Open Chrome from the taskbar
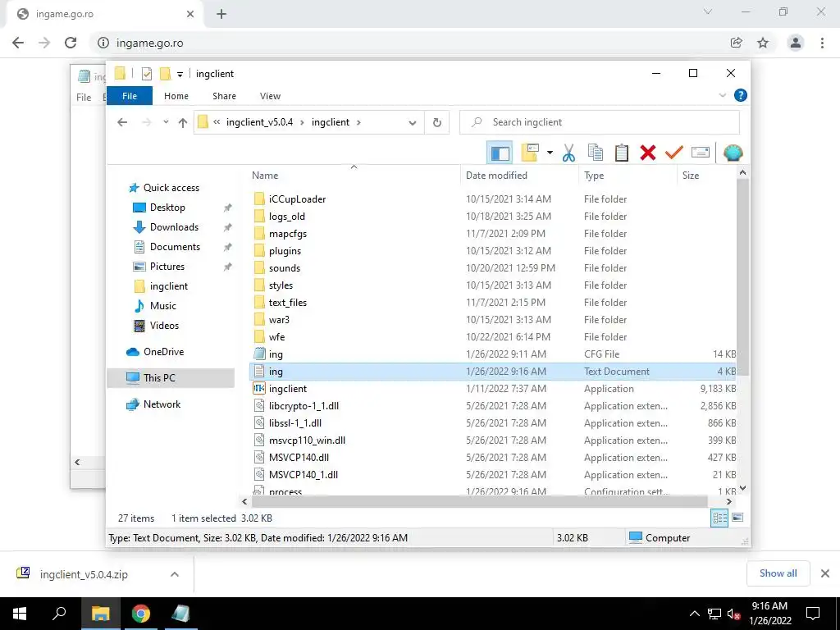 pos(141,614)
